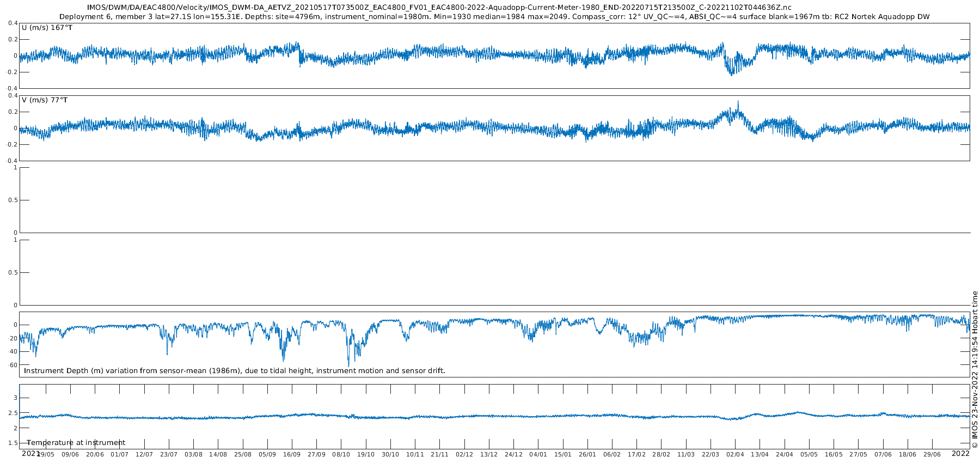980x463 pixels.
Task: Click the 22/03 date tick label
Action: (x=710, y=454)
